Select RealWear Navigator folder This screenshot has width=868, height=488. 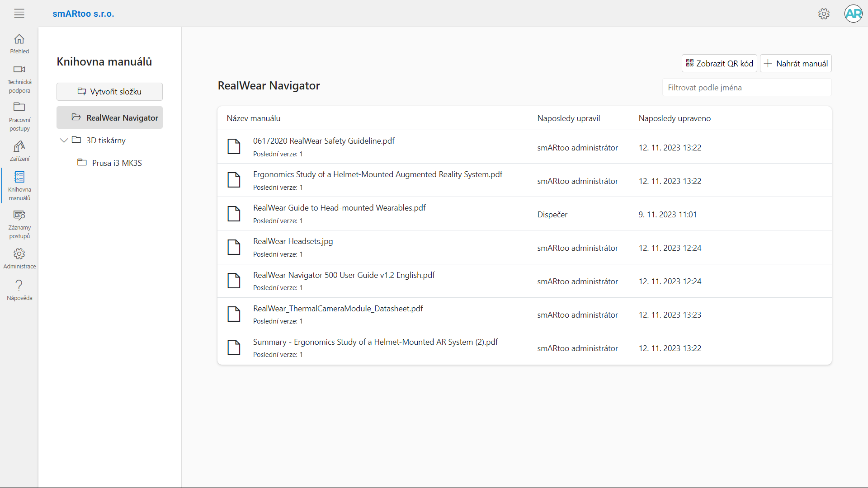point(109,117)
